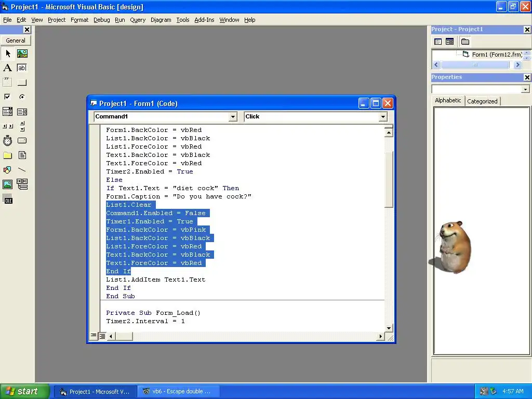Select the VScrollBar control tool
The image size is (532, 399).
coord(22,126)
